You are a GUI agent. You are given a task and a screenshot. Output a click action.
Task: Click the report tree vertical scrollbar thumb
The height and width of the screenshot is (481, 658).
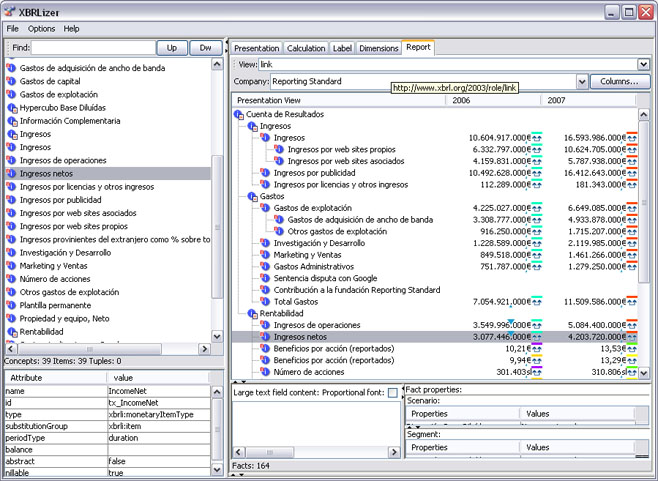pos(643,201)
